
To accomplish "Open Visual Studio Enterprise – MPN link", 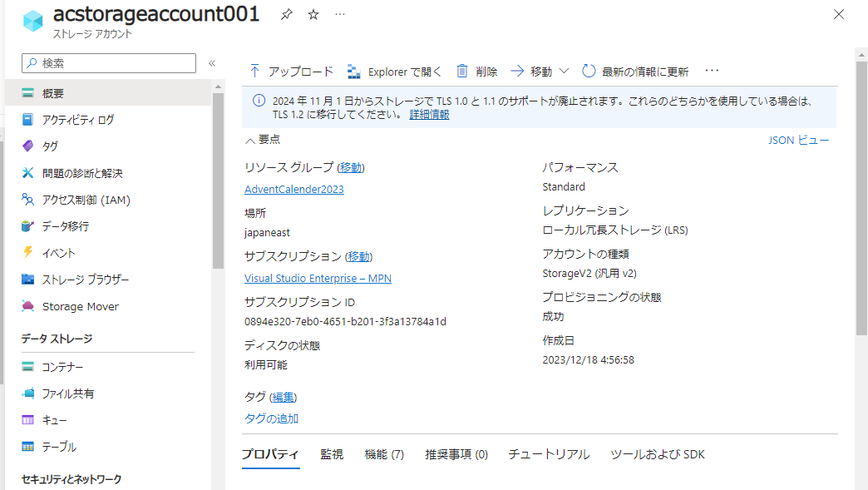I will pos(318,279).
